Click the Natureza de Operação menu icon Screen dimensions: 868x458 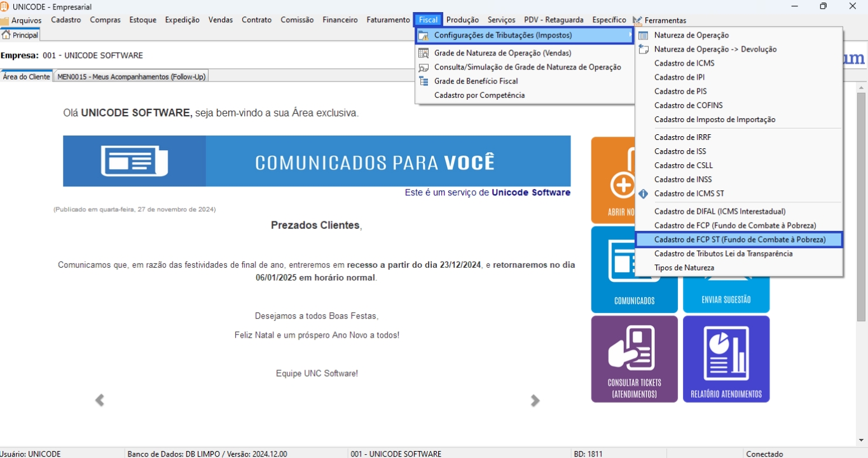point(644,36)
